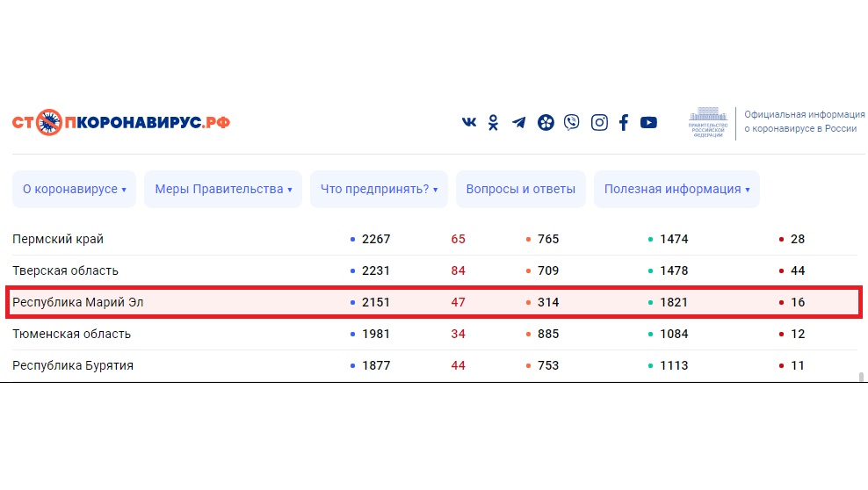
Task: Expand the Полезная информация dropdown menu
Action: click(x=676, y=189)
